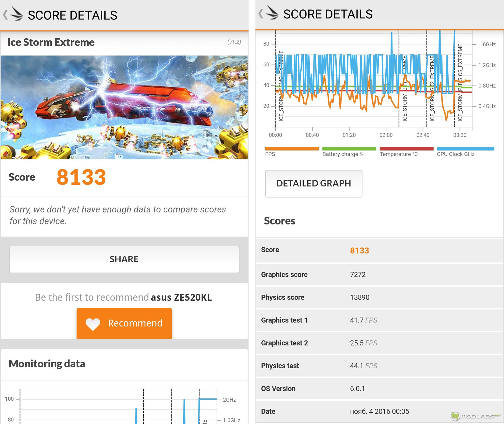Click the Physics score value 13890
The height and width of the screenshot is (424, 504).
coord(360,297)
